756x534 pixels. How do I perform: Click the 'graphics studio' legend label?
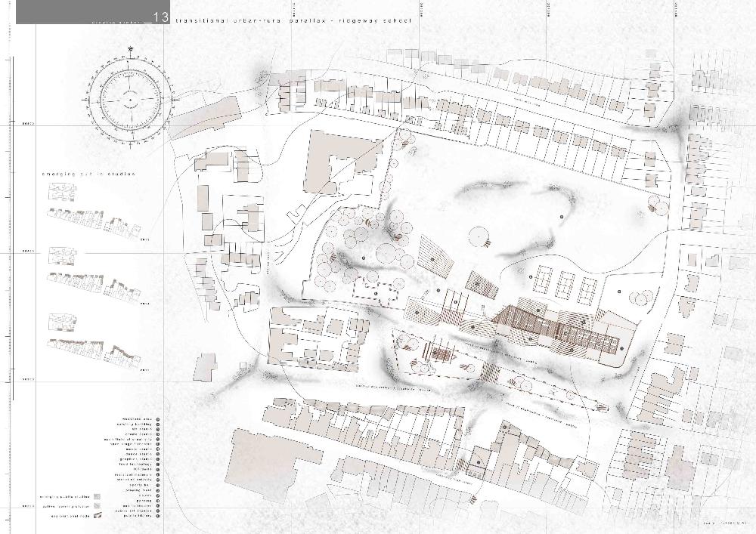click(x=135, y=459)
